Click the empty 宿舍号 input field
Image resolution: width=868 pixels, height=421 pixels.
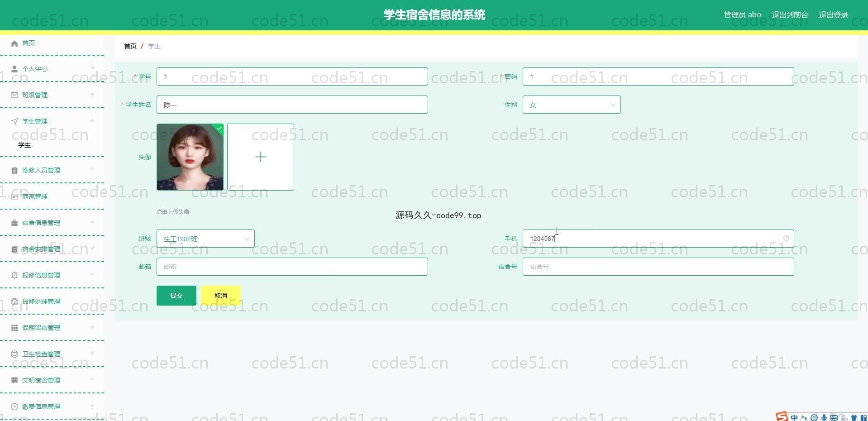658,267
